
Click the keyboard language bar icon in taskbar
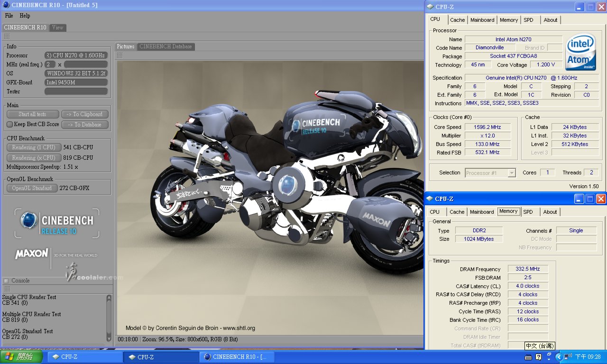[529, 357]
